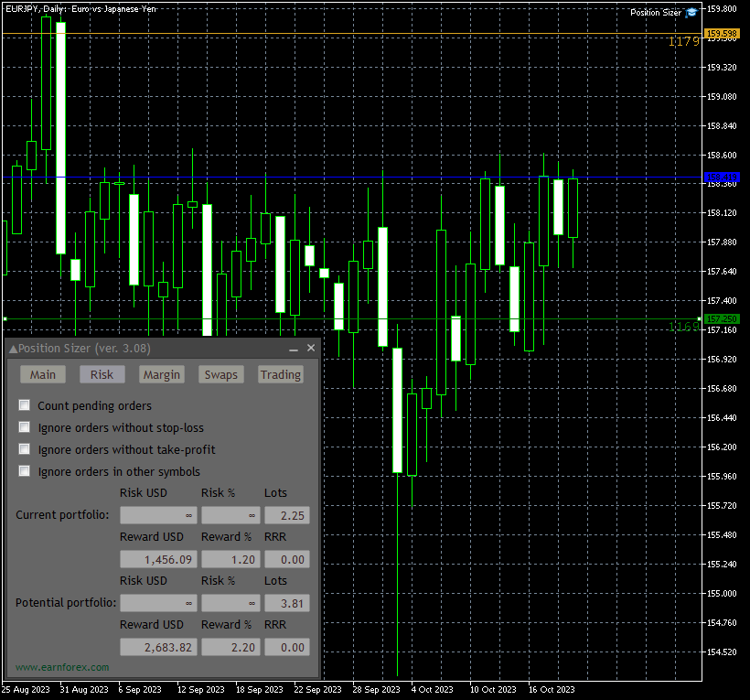Close the Position Sizer panel
Viewport: 750px width, 700px height.
(x=311, y=349)
